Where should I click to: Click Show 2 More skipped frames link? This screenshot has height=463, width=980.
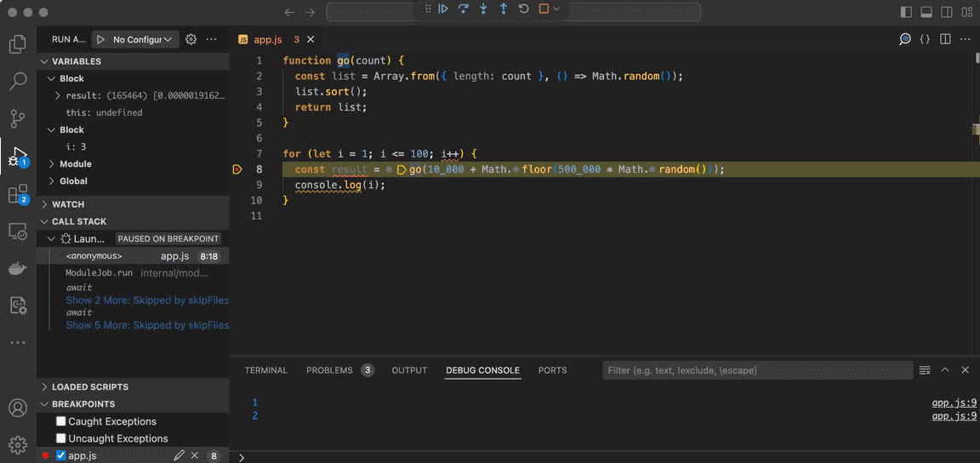point(147,300)
